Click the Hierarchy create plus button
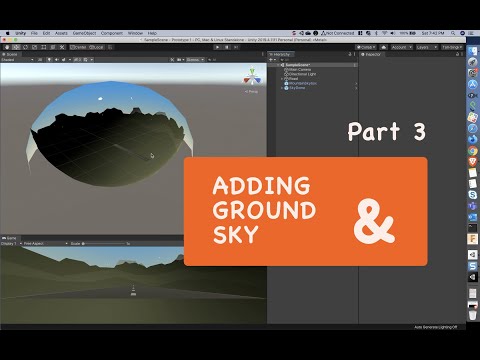480x360 pixels. point(272,60)
